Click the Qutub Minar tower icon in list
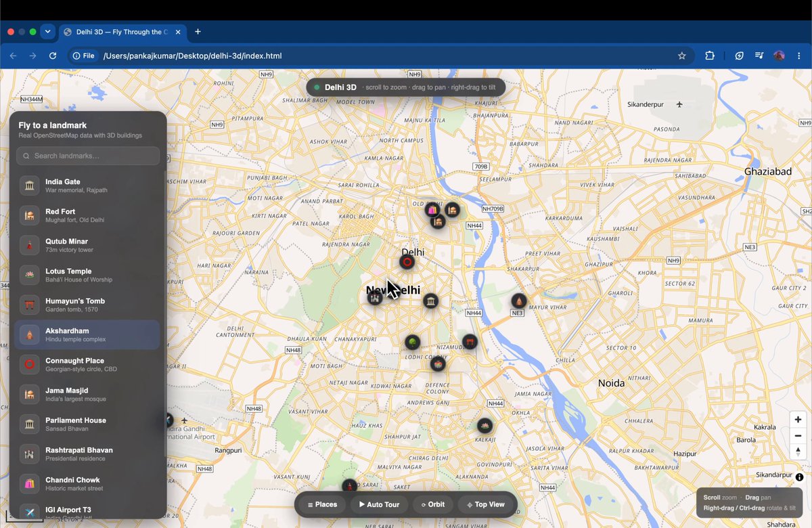This screenshot has height=528, width=812. point(29,245)
